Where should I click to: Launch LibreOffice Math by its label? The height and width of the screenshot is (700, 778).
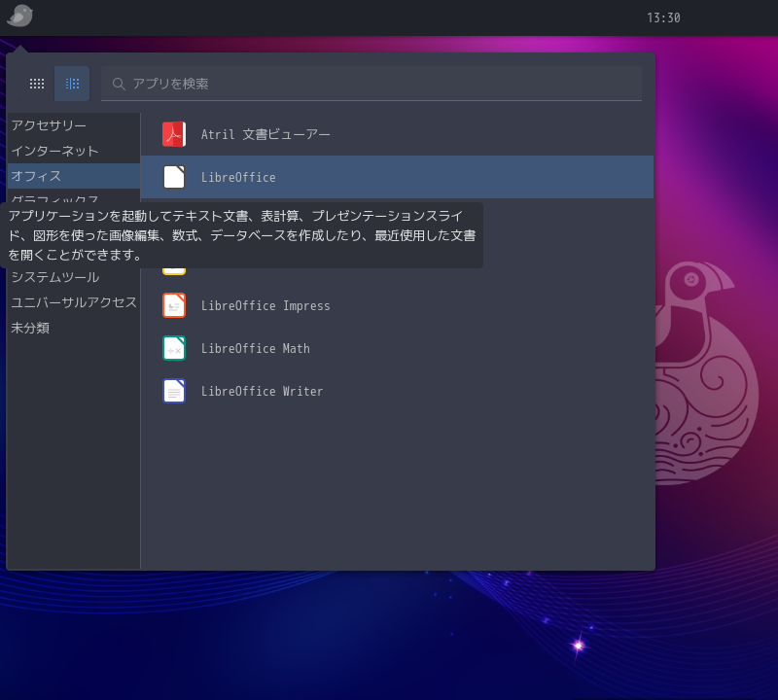[256, 348]
